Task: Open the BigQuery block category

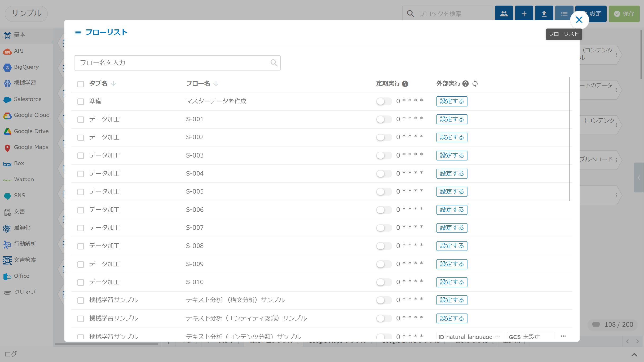Action: [27, 67]
